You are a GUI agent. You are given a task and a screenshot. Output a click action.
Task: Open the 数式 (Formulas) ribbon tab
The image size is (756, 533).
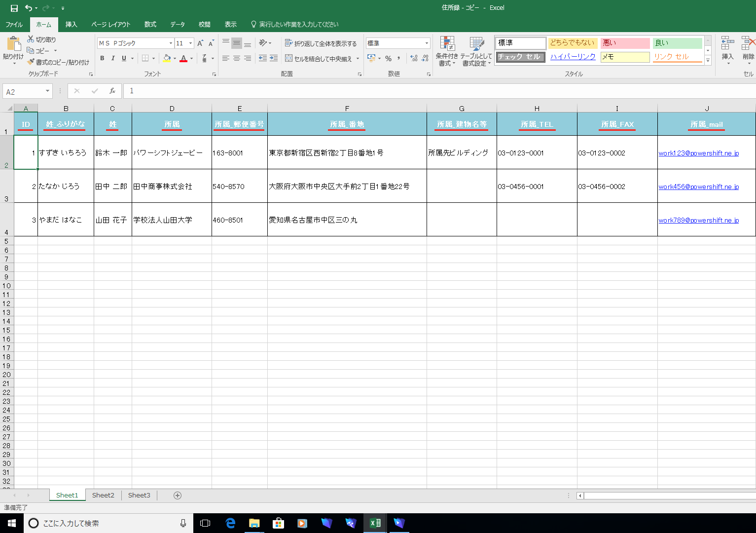(x=150, y=24)
